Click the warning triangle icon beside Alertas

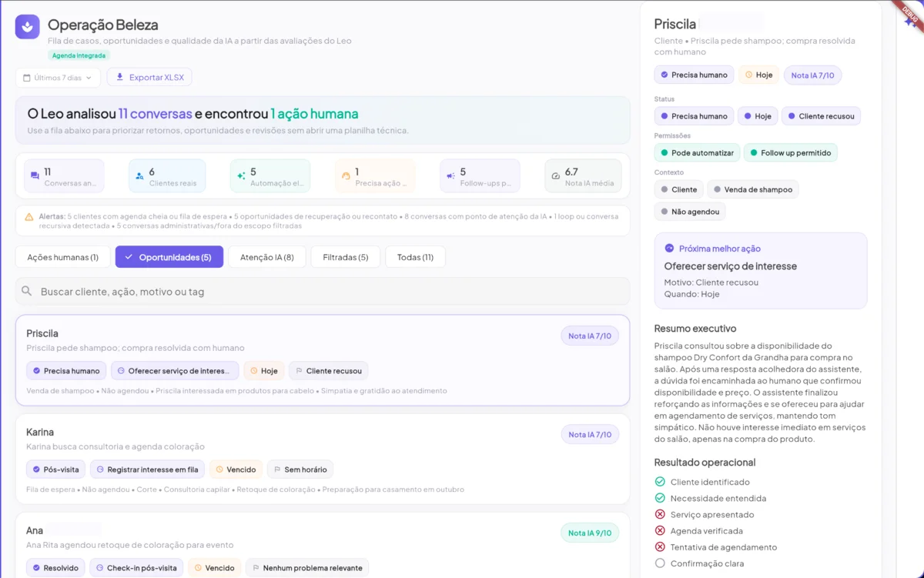pos(29,216)
